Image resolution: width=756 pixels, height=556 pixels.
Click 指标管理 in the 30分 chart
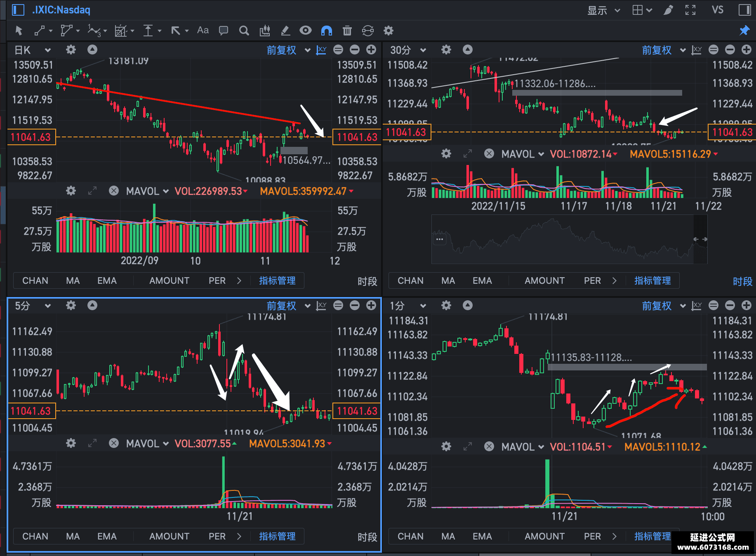(652, 280)
